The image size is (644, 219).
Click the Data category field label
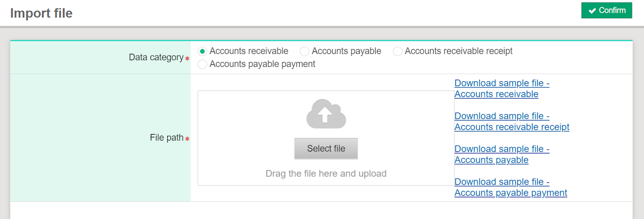tap(156, 57)
